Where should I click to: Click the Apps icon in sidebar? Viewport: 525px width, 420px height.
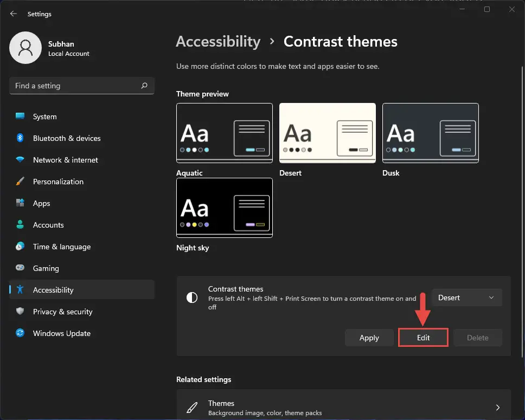coord(20,203)
